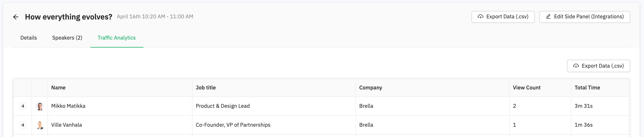Go back using the left arrow icon
Viewport: 644px width, 137px height.
tap(16, 17)
